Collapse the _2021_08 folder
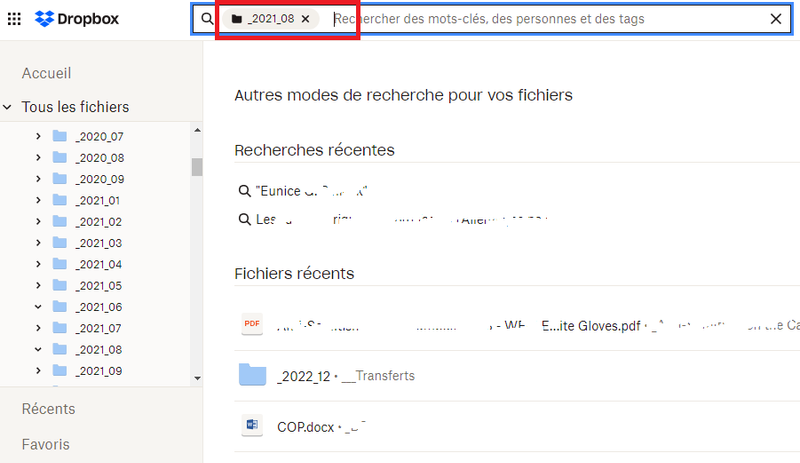Screen dimensions: 800x463 pos(38,350)
